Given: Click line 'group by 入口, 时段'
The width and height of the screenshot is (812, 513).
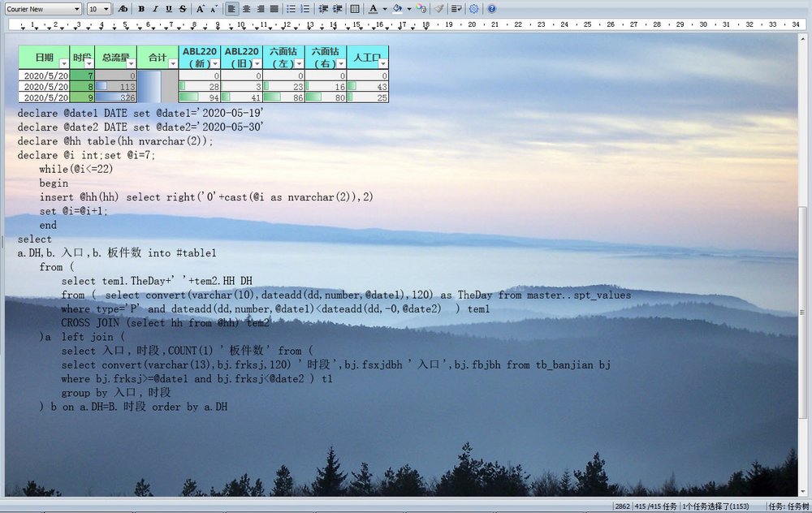Looking at the screenshot, I should pyautogui.click(x=116, y=392).
